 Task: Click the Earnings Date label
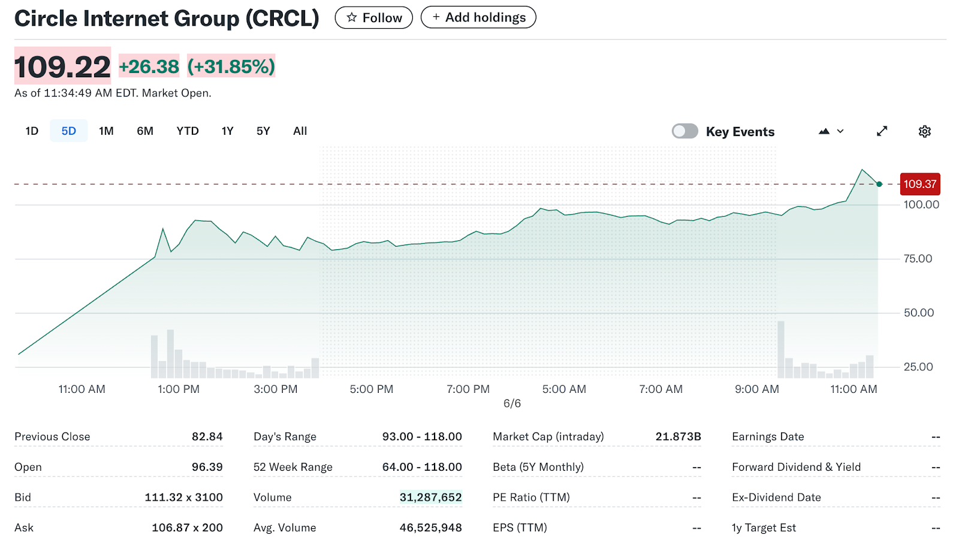768,437
